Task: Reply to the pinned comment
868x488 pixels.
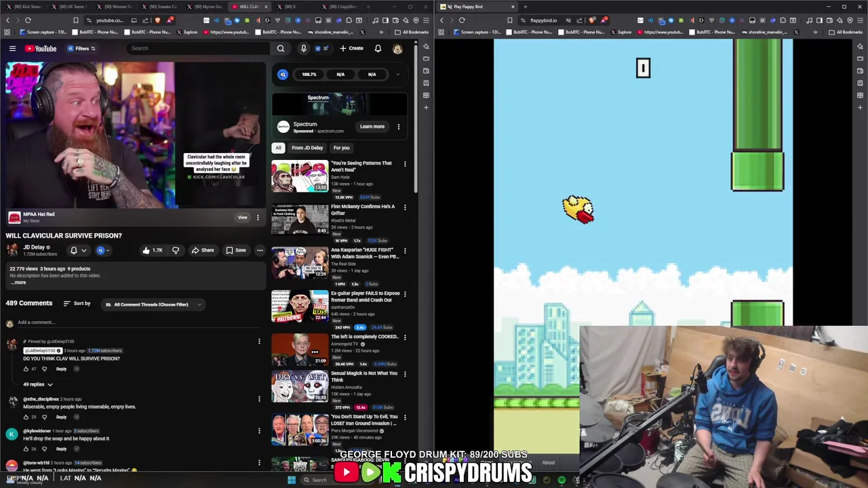Action: click(x=61, y=369)
